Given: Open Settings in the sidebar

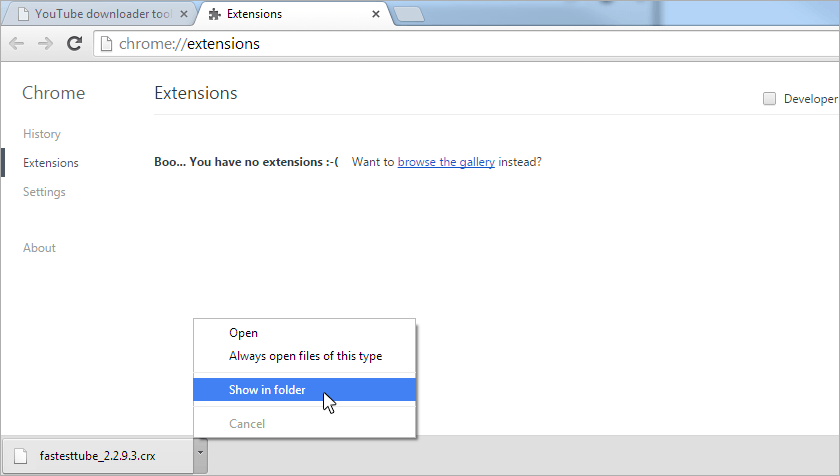Looking at the screenshot, I should click(x=44, y=192).
